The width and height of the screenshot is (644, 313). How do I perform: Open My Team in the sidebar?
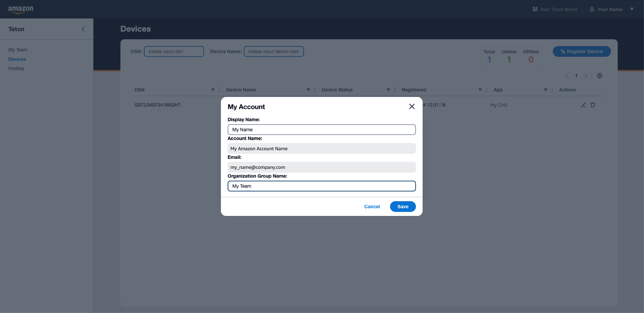(x=18, y=50)
